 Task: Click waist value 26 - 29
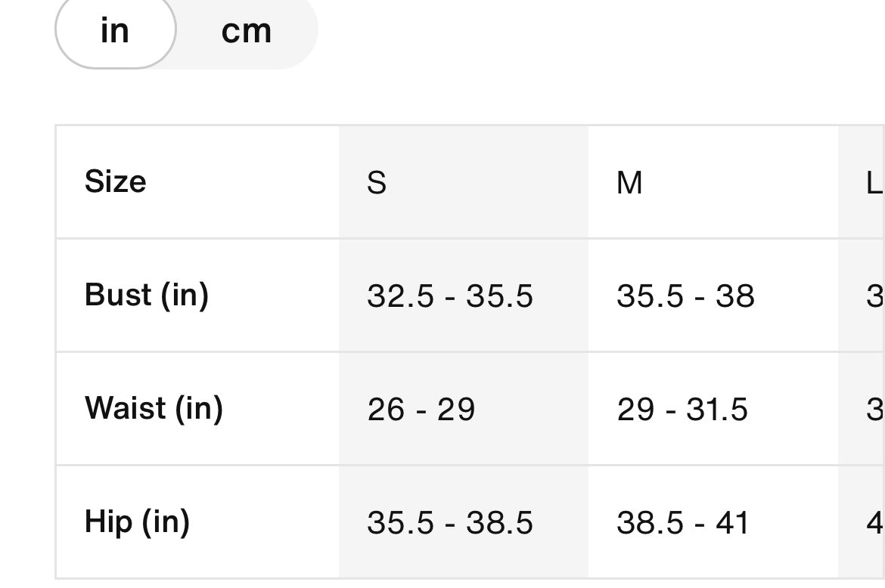(421, 410)
